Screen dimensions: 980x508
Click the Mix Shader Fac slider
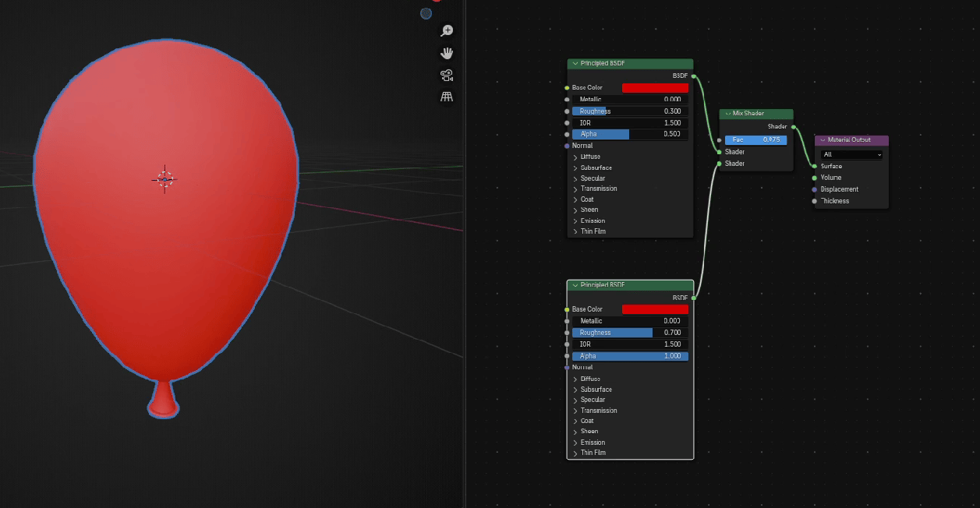pyautogui.click(x=755, y=140)
